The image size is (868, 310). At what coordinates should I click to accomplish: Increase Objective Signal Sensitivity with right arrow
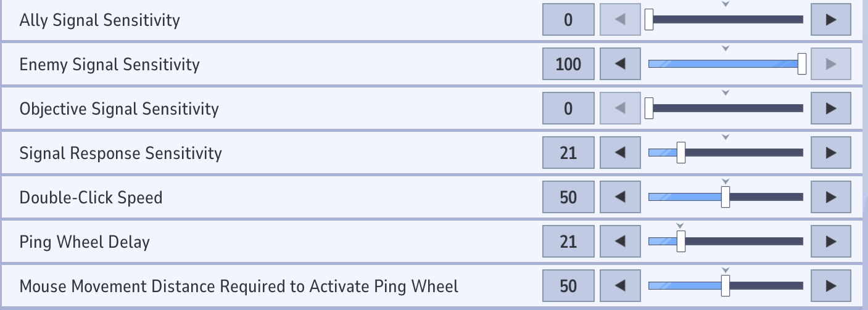[830, 108]
